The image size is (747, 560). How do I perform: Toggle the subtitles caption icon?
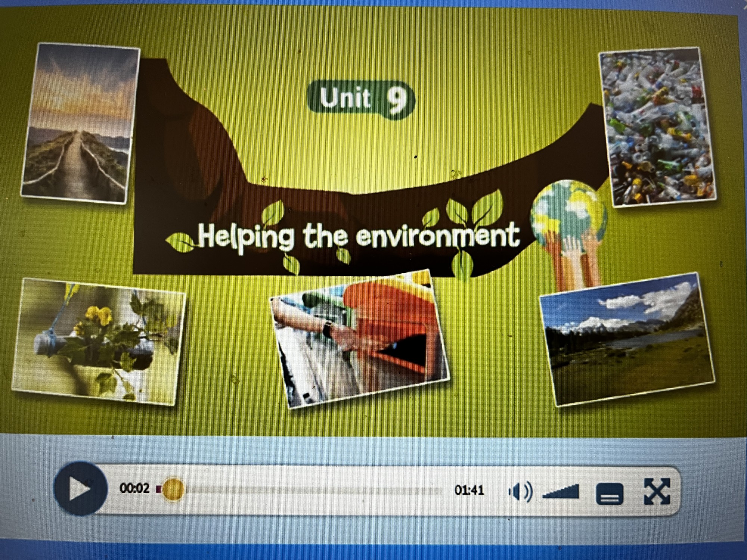tap(609, 494)
